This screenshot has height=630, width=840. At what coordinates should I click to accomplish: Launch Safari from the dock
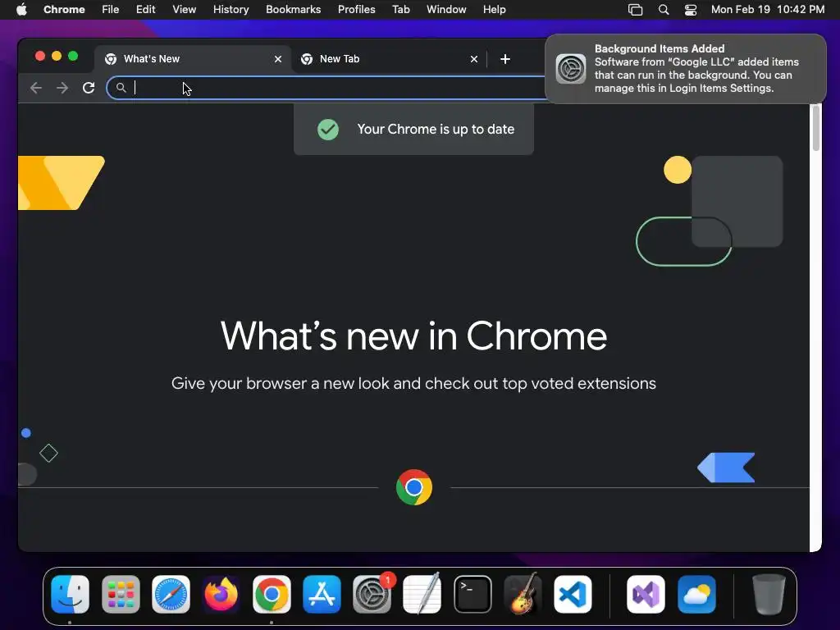pyautogui.click(x=171, y=594)
